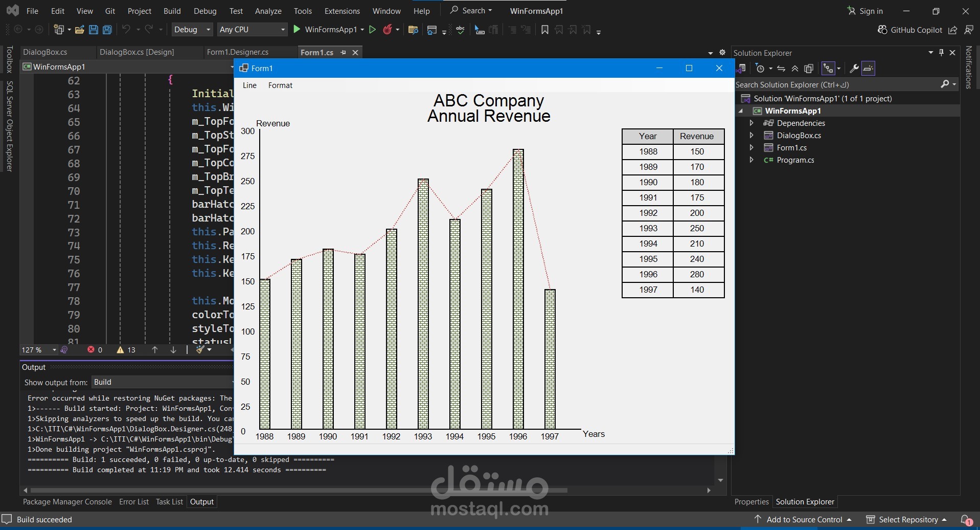Expand the Form1.cs tree node
The image size is (980, 530).
tap(751, 147)
